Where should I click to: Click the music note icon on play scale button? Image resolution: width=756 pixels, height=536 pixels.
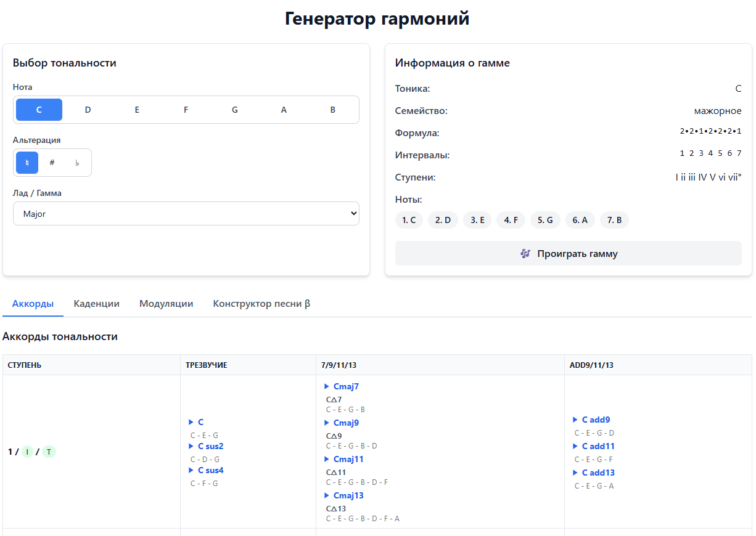pyautogui.click(x=525, y=254)
